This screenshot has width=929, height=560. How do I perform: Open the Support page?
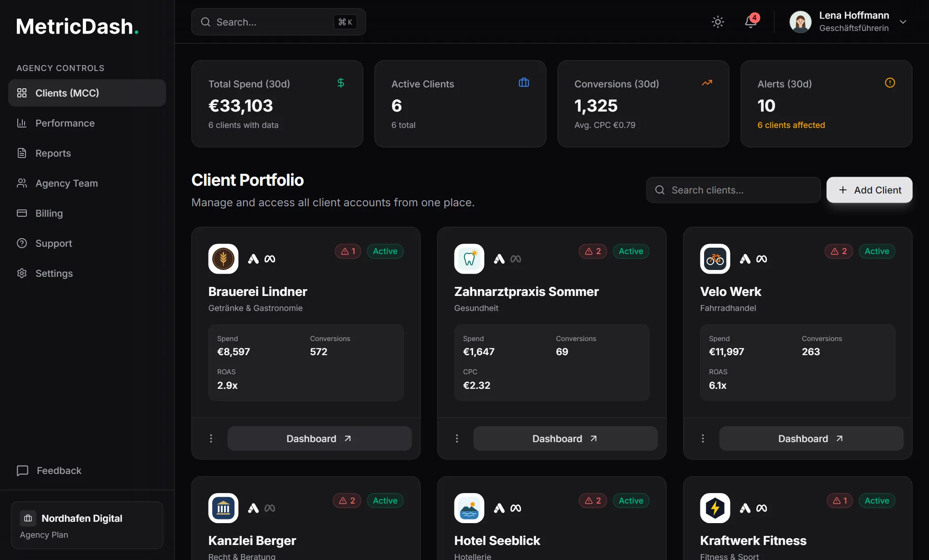point(87,243)
